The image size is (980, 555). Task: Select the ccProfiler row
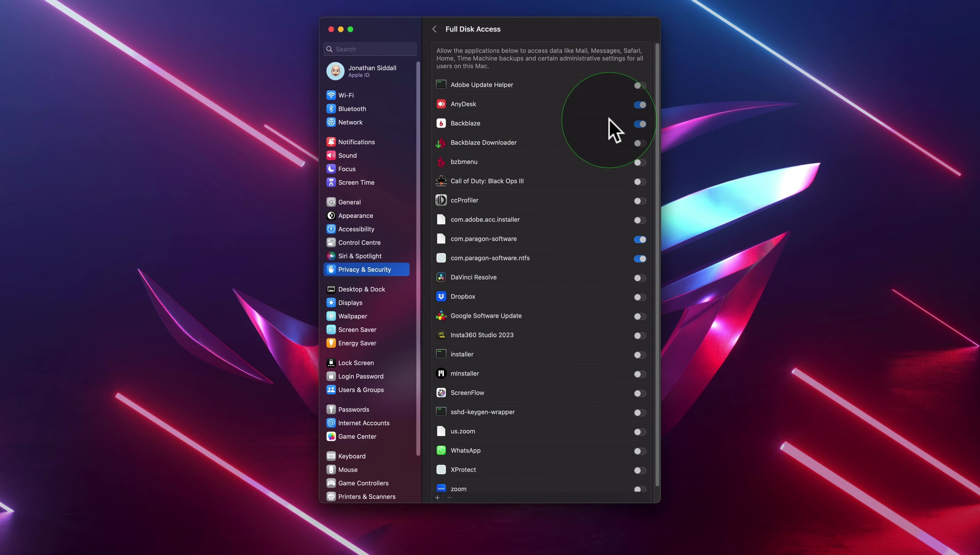click(542, 200)
